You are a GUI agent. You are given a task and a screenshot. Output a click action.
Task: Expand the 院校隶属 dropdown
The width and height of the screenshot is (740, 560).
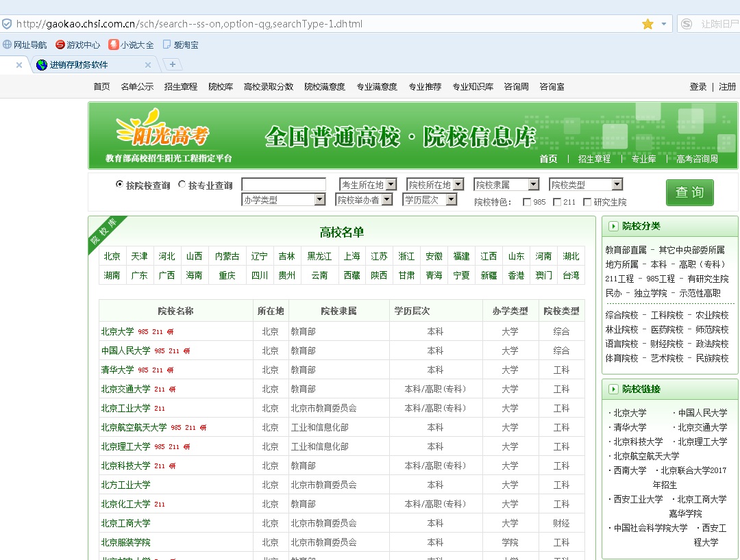point(506,185)
